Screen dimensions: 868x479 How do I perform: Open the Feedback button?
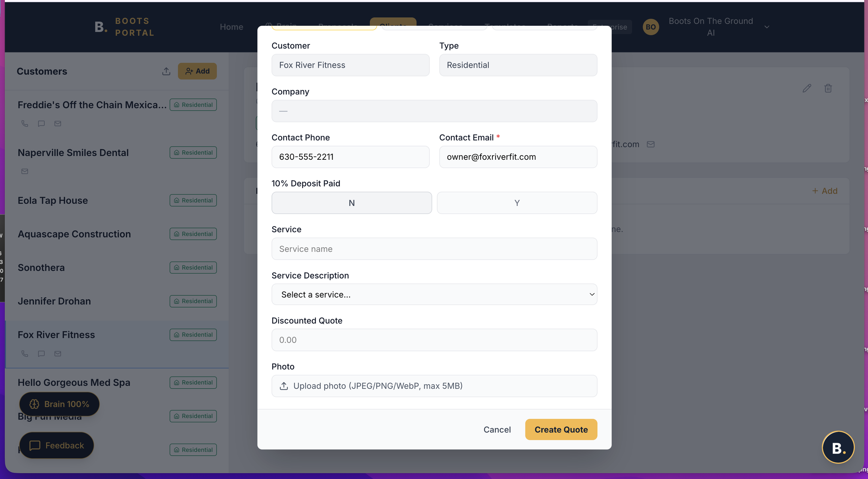pos(57,445)
